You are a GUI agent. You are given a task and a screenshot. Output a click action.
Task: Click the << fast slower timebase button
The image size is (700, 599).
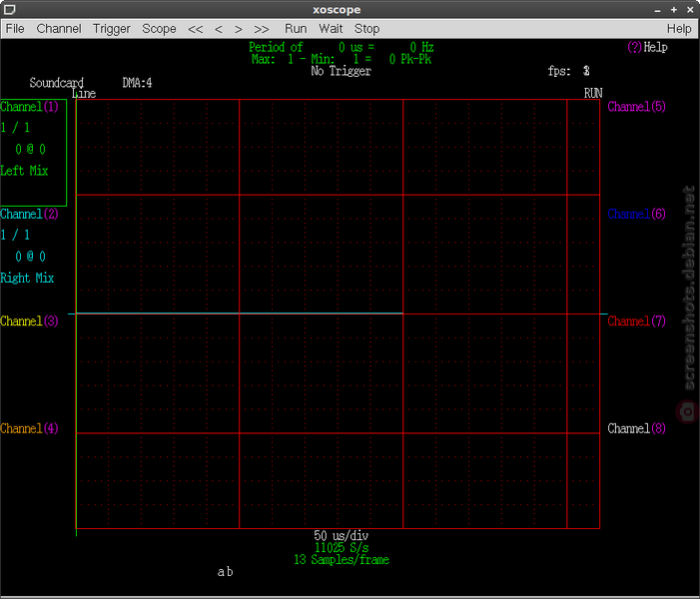click(x=195, y=29)
